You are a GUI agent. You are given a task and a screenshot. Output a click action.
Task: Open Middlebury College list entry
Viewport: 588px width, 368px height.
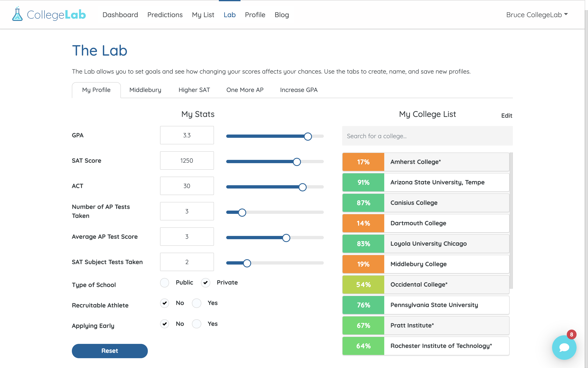[426, 264]
